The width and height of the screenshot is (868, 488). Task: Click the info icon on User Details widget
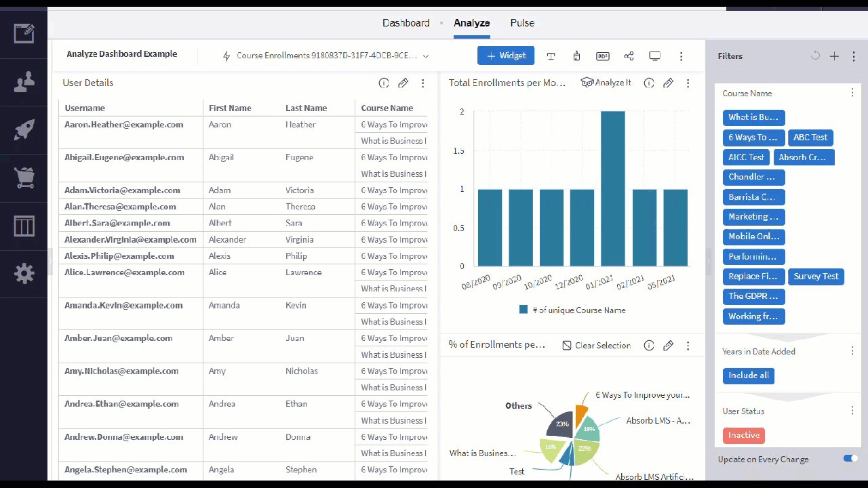pyautogui.click(x=384, y=83)
